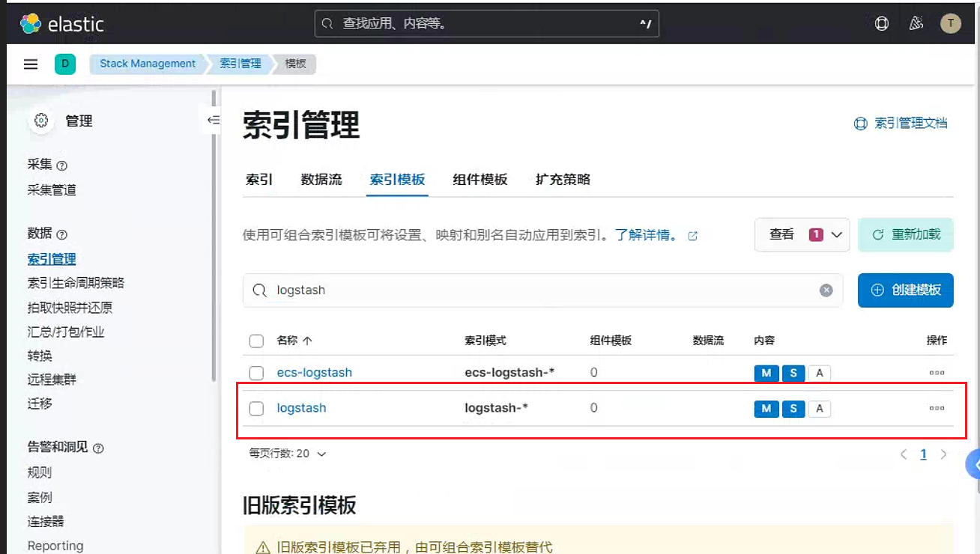Open the 查看 filter dropdown

tap(802, 235)
